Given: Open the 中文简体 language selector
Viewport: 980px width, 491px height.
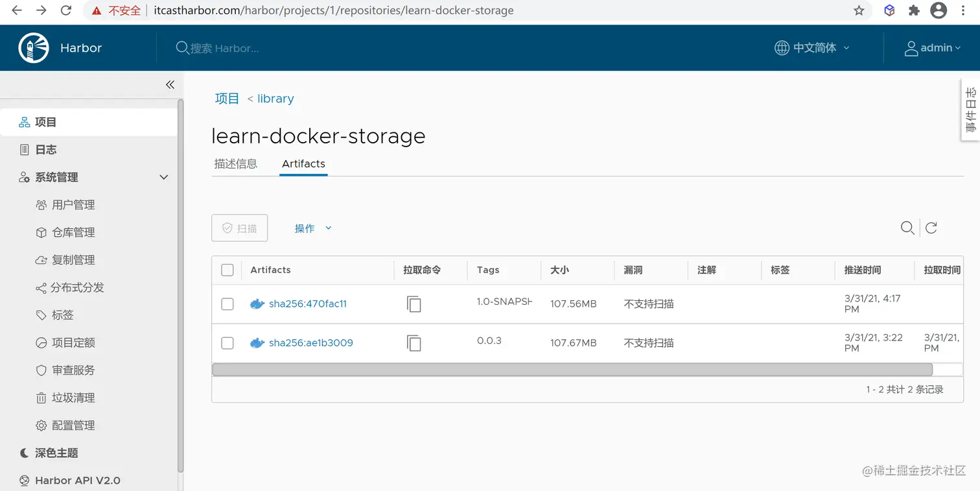Looking at the screenshot, I should [x=811, y=47].
